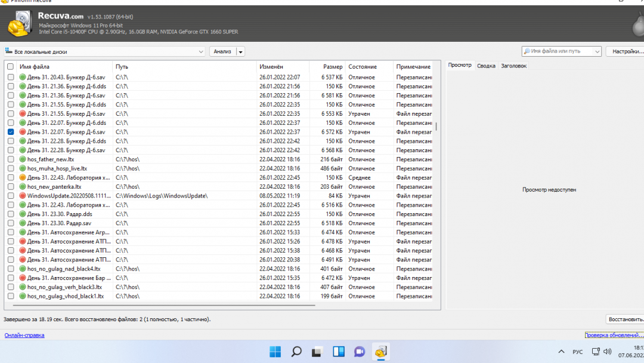The width and height of the screenshot is (644, 363).
Task: Click Проверка обновлений link
Action: 614,335
